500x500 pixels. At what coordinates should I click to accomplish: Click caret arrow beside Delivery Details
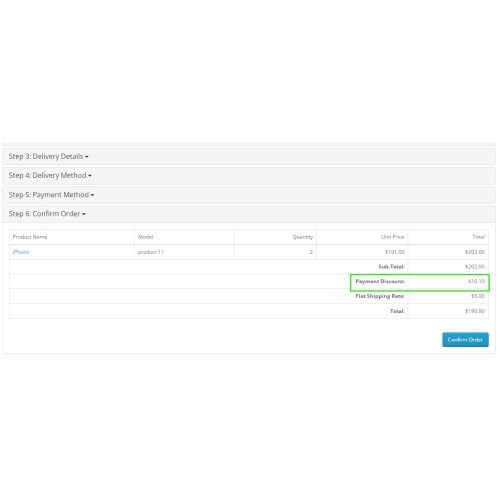[87, 157]
